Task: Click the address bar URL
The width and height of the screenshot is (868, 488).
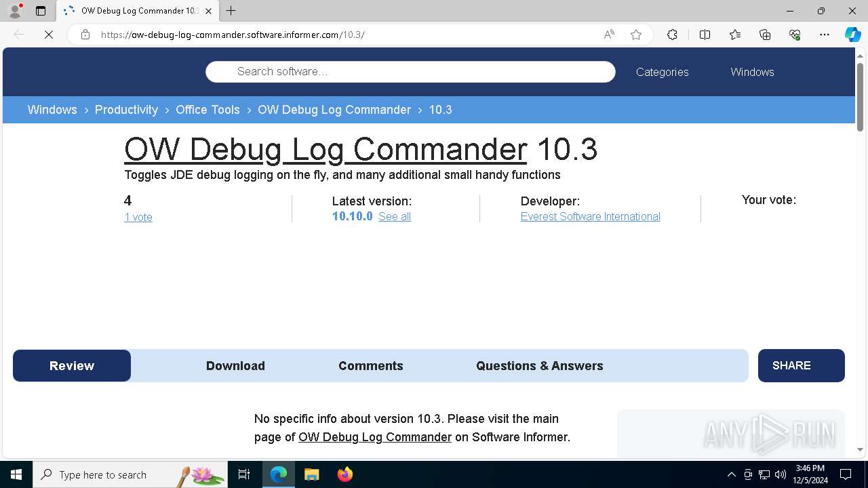Action: (233, 35)
